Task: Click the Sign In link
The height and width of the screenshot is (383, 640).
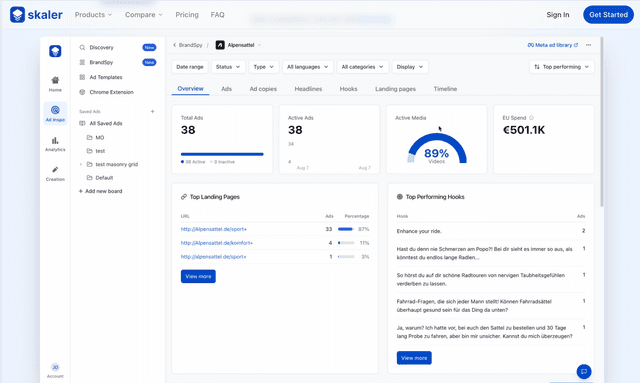Action: pos(558,15)
